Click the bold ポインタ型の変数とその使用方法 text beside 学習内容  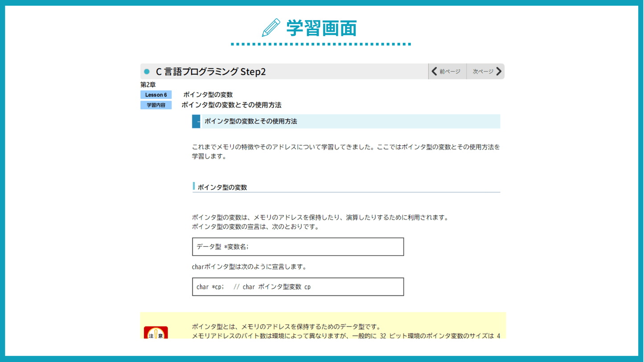click(231, 105)
